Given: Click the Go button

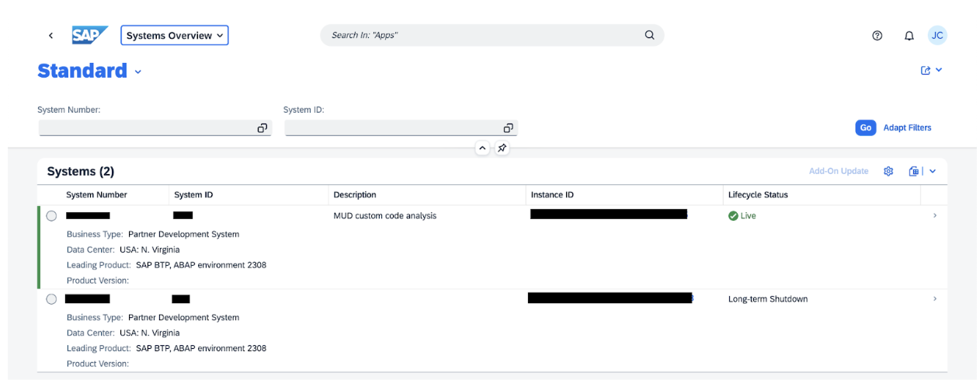Looking at the screenshot, I should coord(865,127).
